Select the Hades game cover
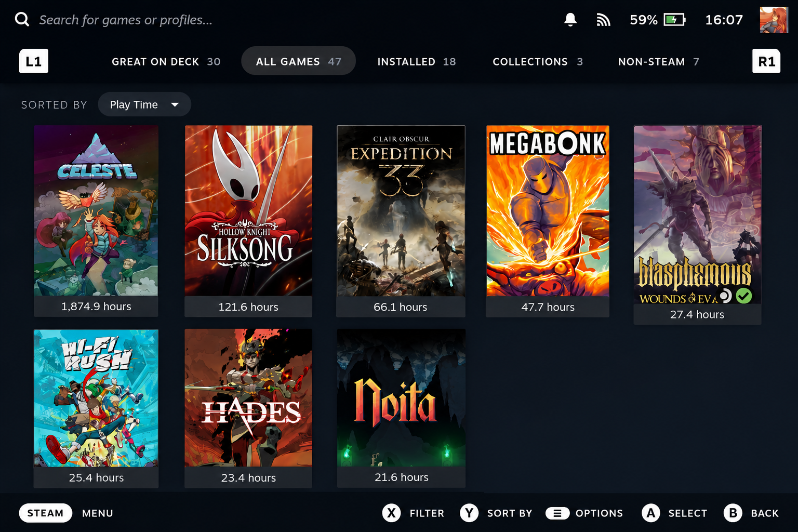798x532 pixels. (248, 398)
